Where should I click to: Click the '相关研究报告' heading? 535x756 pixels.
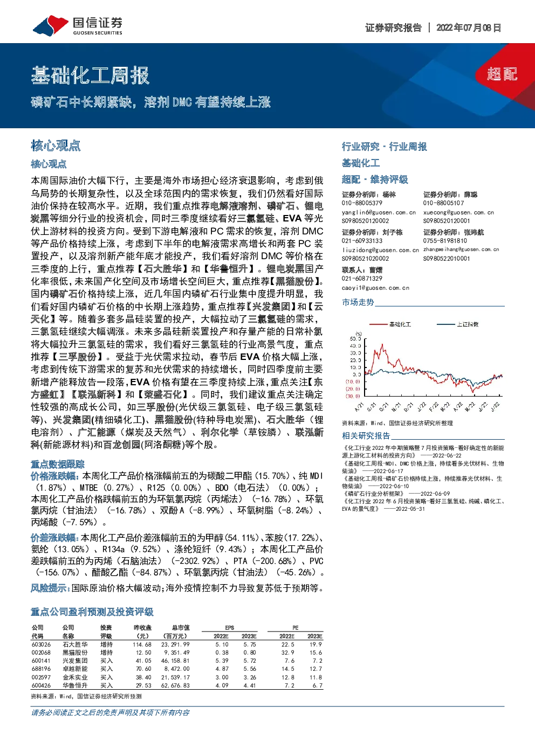[x=366, y=436]
